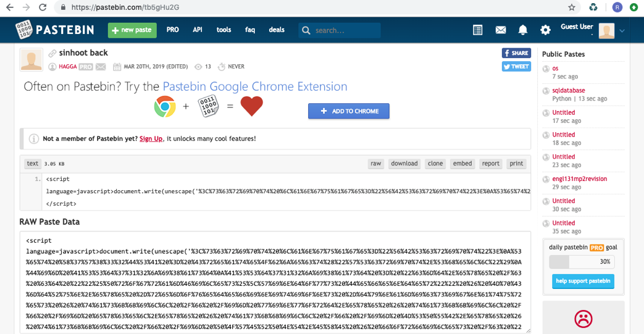Click the author avatar next to sinhoot back
The image size is (644, 334).
(x=31, y=59)
